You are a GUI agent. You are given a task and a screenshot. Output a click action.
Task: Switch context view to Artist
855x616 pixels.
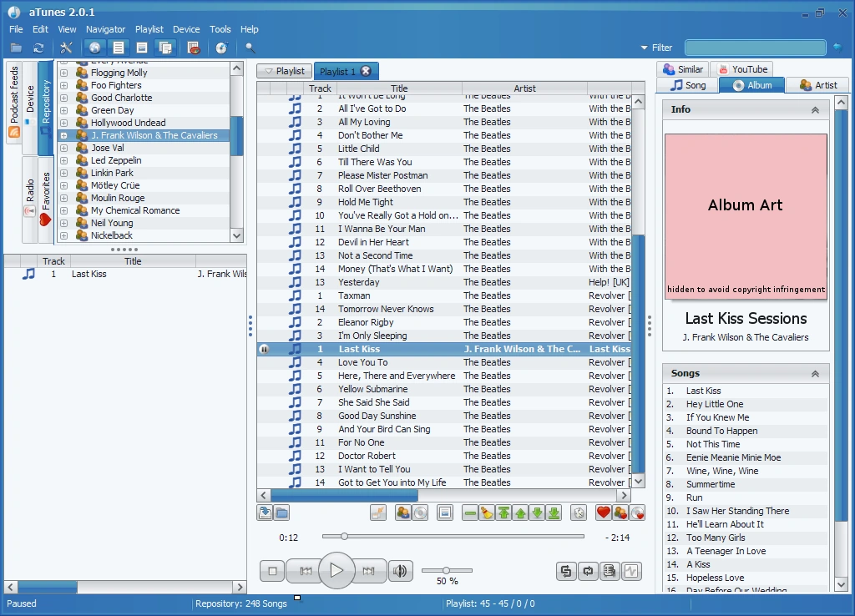(x=817, y=84)
